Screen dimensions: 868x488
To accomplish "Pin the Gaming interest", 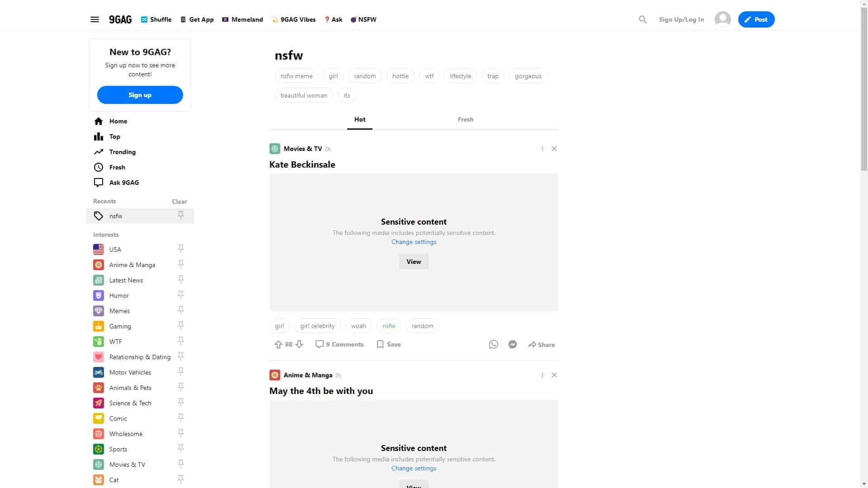I will point(180,326).
